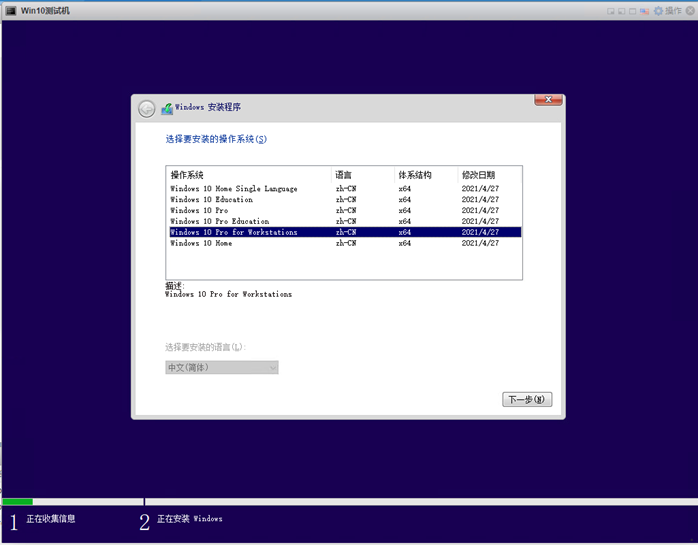Click step 2 正在安装 Windows label
Image resolution: width=698 pixels, height=545 pixels.
click(x=190, y=519)
